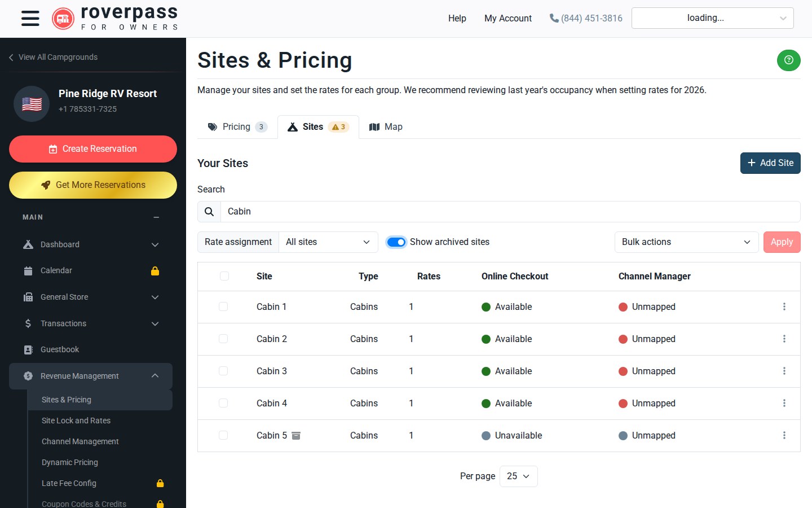
Task: Disable the Show archived sites toggle
Action: point(396,242)
